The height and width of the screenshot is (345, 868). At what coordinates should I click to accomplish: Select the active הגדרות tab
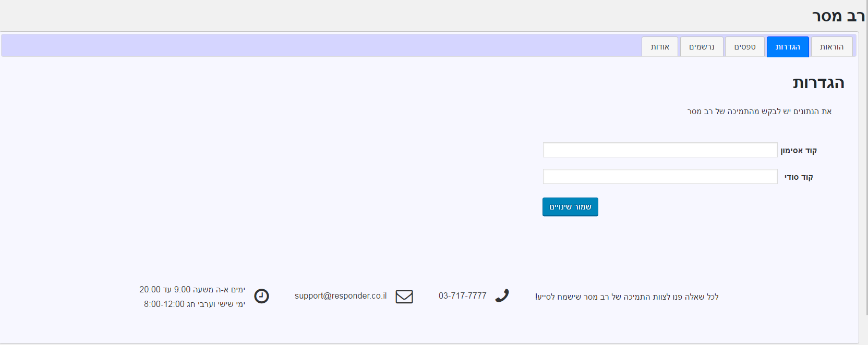pyautogui.click(x=787, y=47)
